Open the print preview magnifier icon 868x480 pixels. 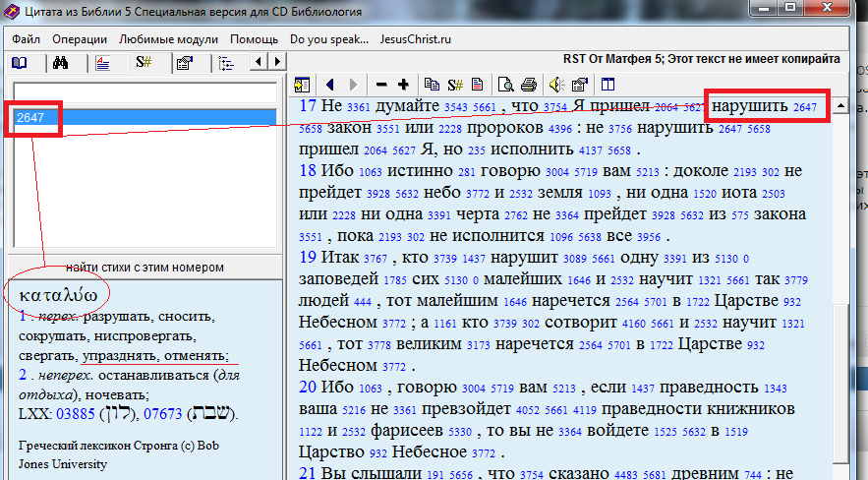[x=505, y=85]
